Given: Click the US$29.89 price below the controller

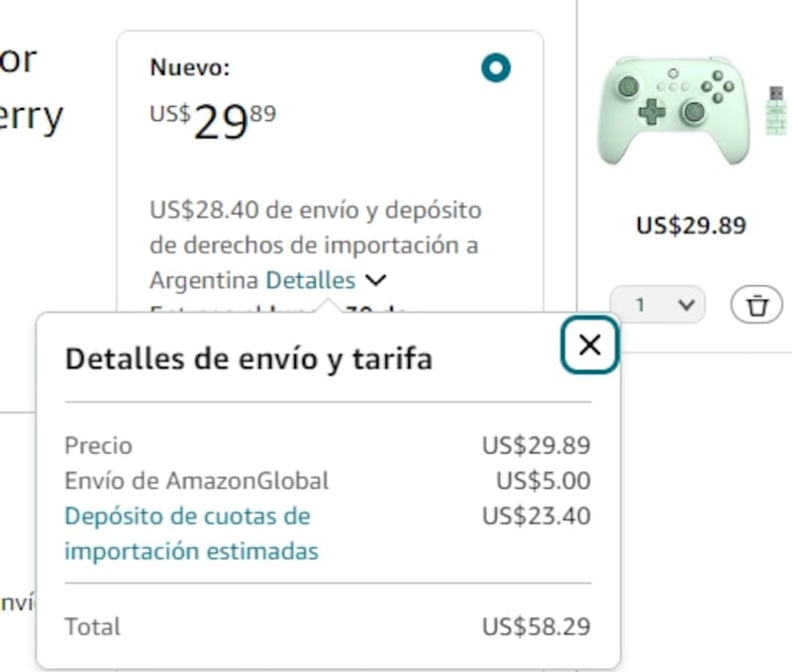Looking at the screenshot, I should click(x=690, y=226).
